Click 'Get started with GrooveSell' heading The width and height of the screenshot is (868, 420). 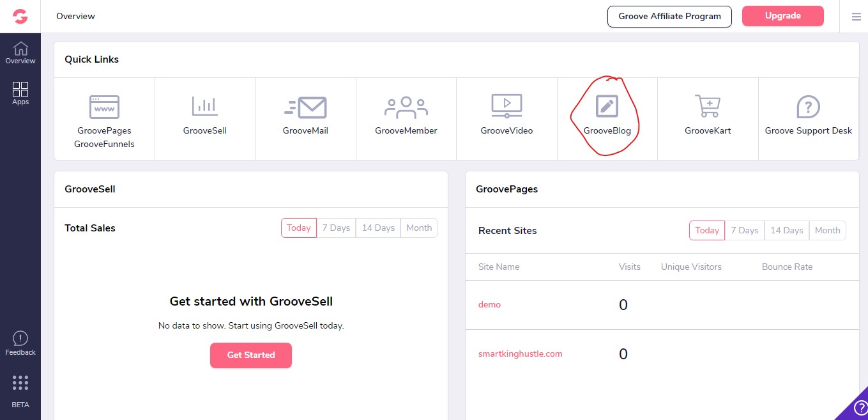(x=251, y=301)
